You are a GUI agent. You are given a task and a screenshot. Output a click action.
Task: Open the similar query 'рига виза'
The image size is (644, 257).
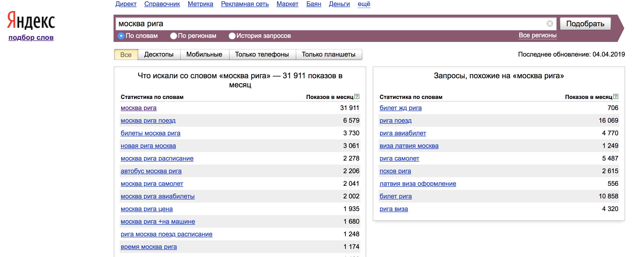394,209
